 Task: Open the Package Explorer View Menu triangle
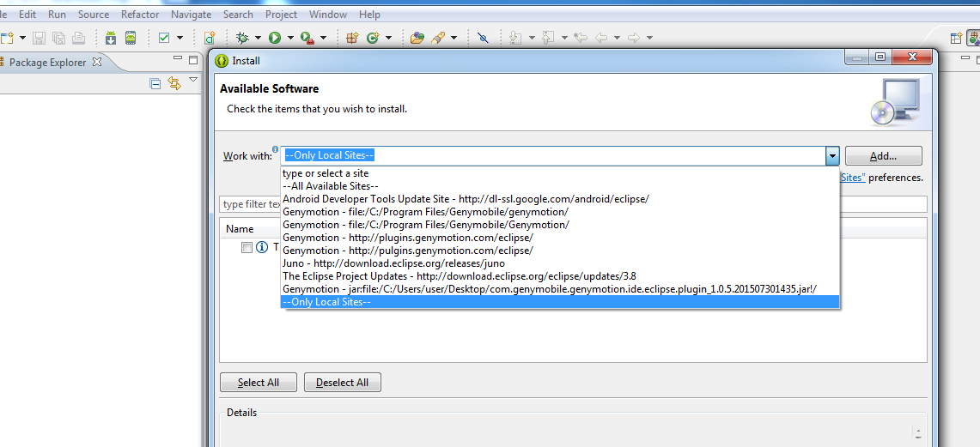coord(193,79)
